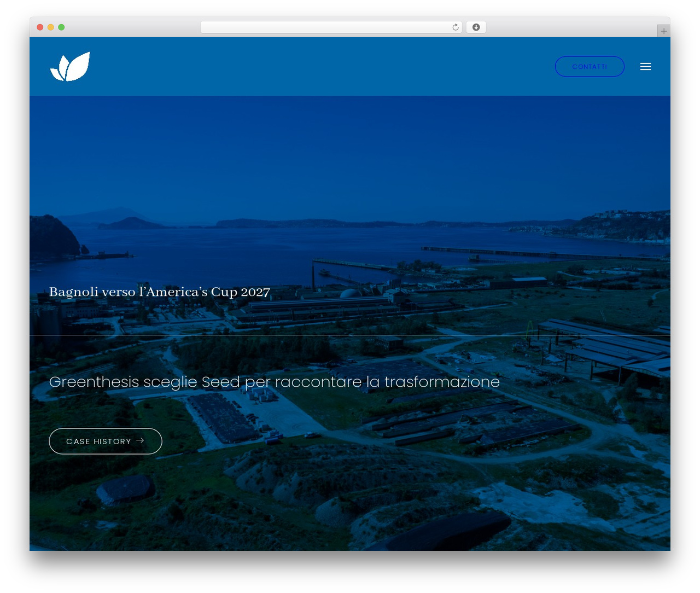This screenshot has width=700, height=593.
Task: Open a new tab with the plus button
Action: pyautogui.click(x=663, y=31)
